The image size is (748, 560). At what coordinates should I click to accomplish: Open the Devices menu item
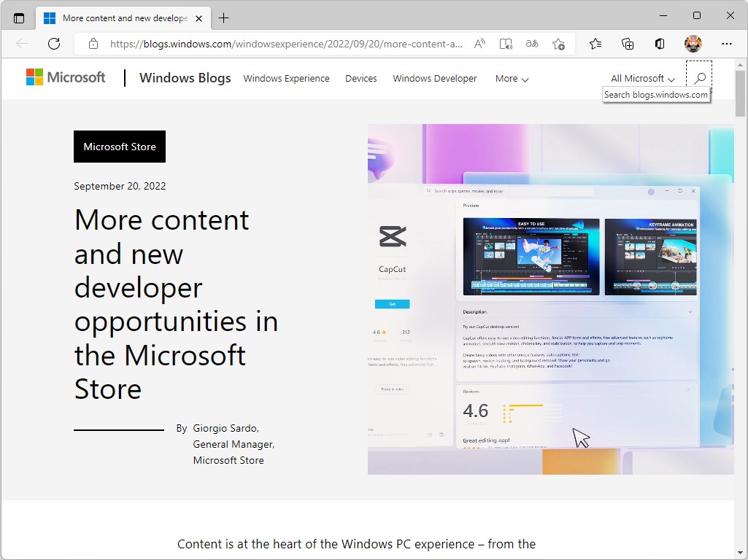point(360,78)
